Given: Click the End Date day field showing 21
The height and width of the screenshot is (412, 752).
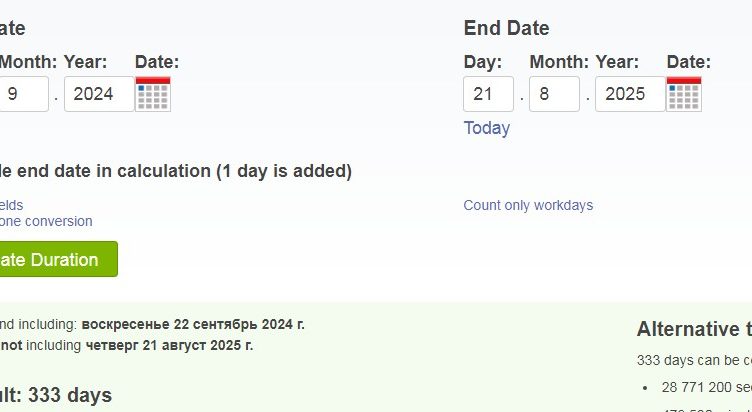Looking at the screenshot, I should coord(488,94).
